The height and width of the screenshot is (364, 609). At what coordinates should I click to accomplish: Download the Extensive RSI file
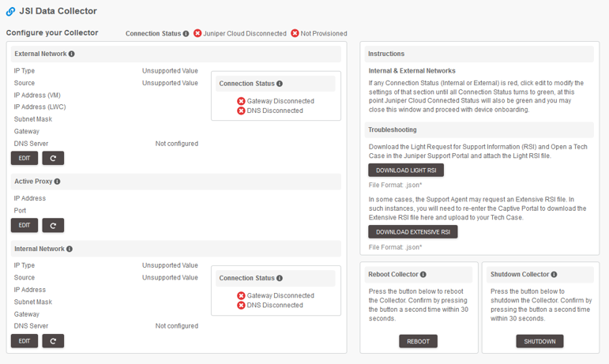point(412,232)
